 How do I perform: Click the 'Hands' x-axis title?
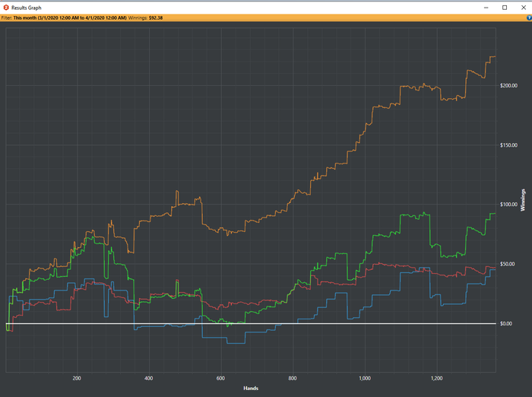(251, 388)
